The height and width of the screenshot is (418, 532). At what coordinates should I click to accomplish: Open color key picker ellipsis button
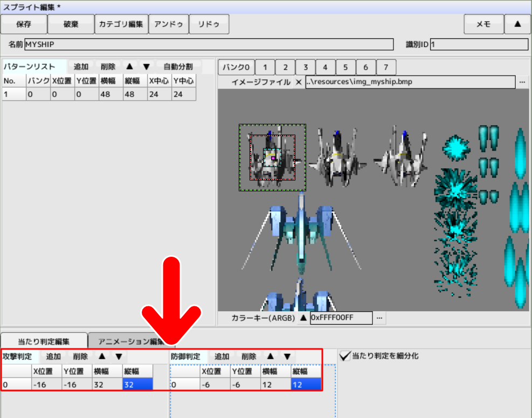(x=380, y=318)
